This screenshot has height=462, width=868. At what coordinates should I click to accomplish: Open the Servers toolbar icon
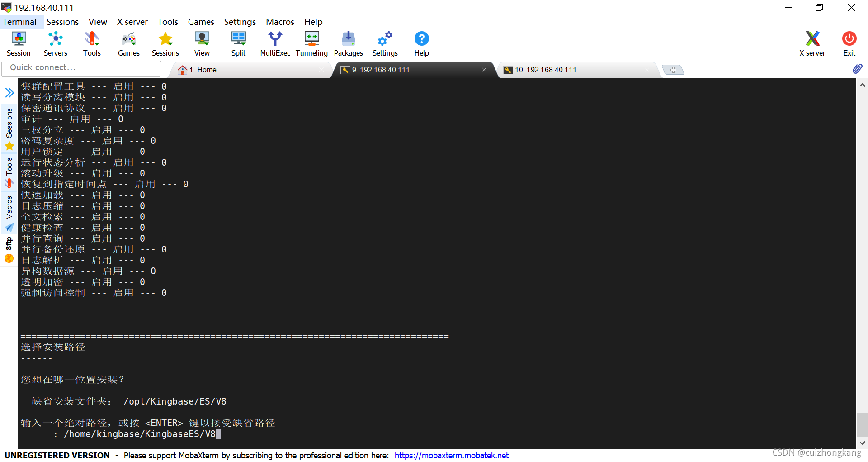pos(55,43)
